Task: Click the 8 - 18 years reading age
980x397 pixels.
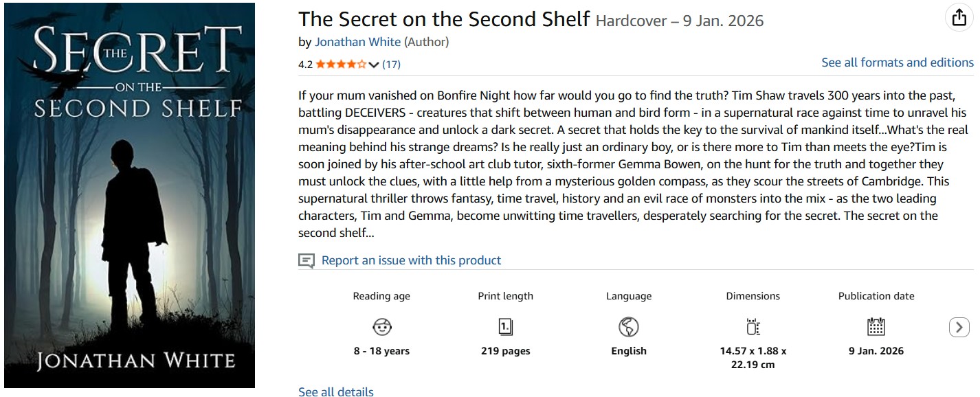Action: coord(381,351)
